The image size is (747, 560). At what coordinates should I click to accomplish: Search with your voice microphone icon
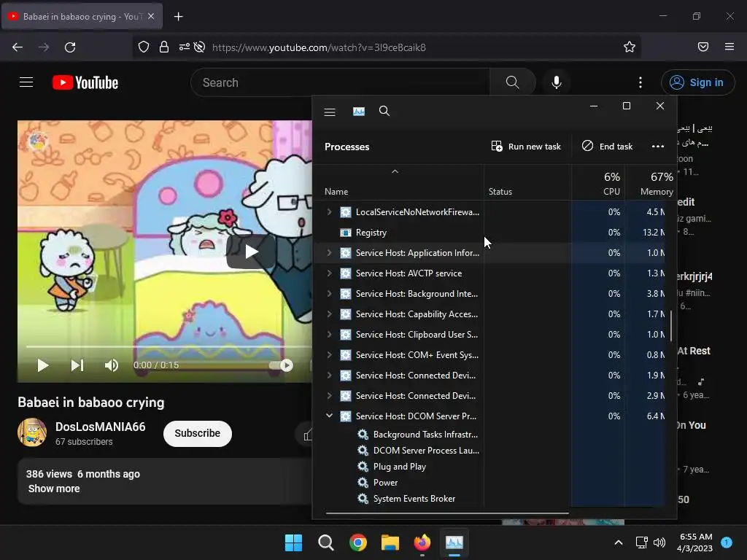point(557,82)
